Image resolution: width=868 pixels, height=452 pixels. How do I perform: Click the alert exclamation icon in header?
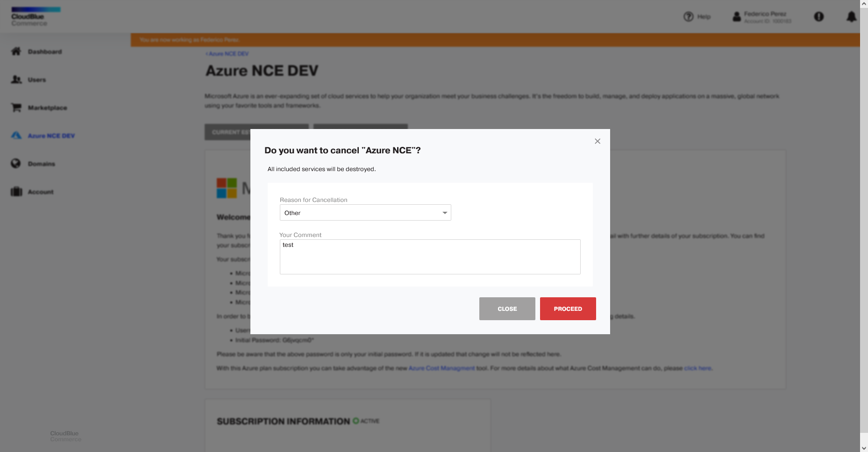tap(819, 17)
